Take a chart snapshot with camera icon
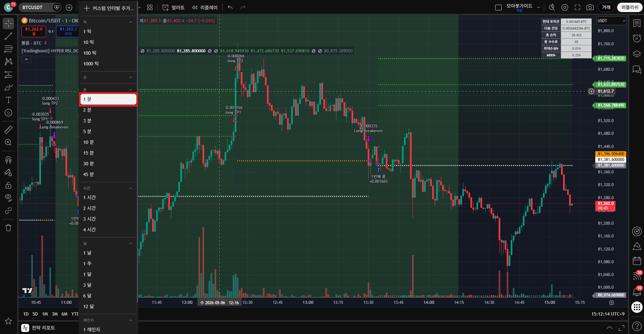Screen dimensions: 644x334 coord(590,7)
